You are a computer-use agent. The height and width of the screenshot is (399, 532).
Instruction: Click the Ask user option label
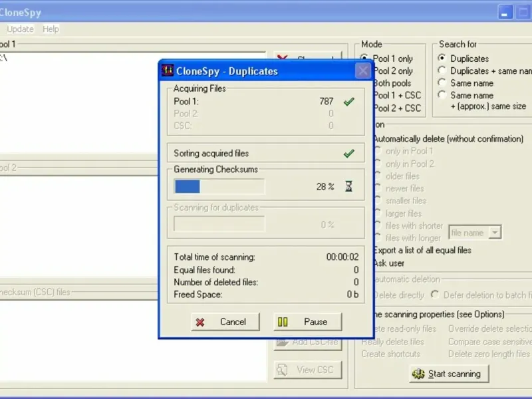[389, 263]
